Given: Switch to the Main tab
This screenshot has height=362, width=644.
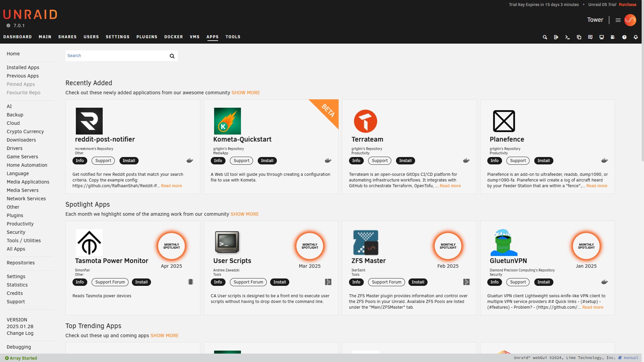Looking at the screenshot, I should pyautogui.click(x=45, y=37).
